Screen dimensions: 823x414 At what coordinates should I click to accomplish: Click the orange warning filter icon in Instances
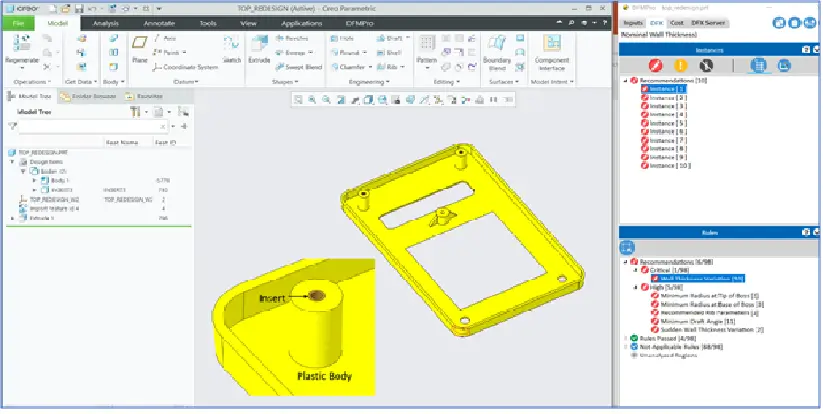click(681, 66)
